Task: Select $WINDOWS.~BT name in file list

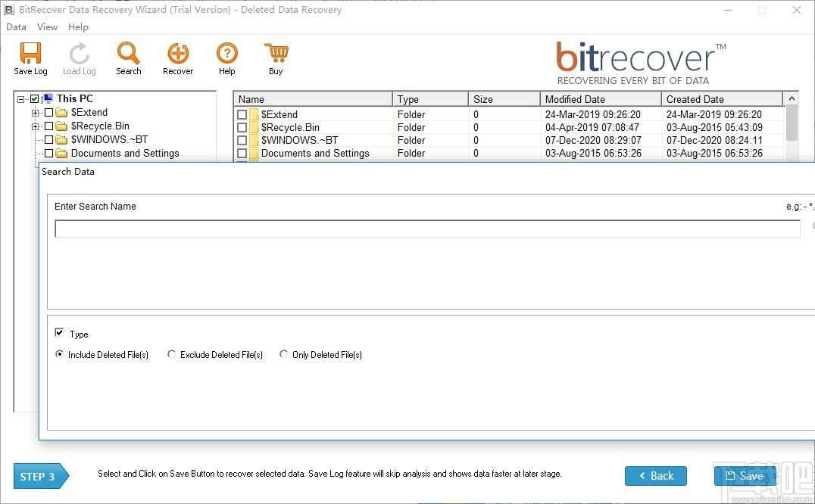Action: [x=299, y=141]
